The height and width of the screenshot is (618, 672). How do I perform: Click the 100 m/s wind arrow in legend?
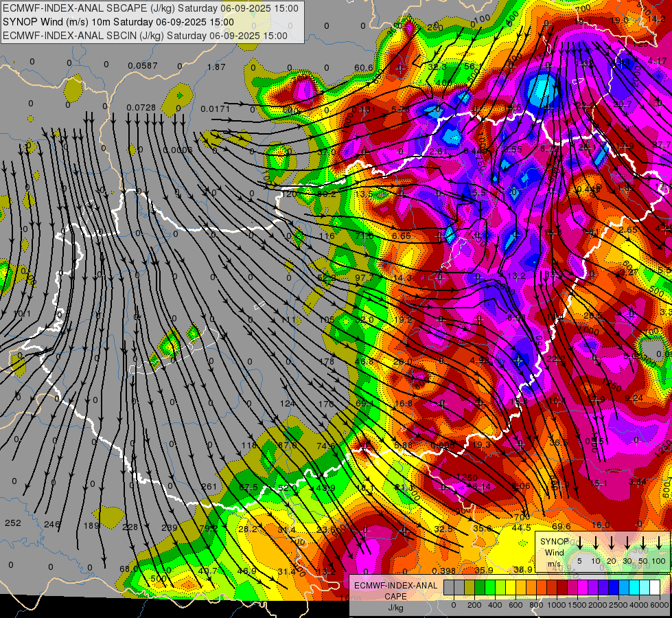coord(659,542)
